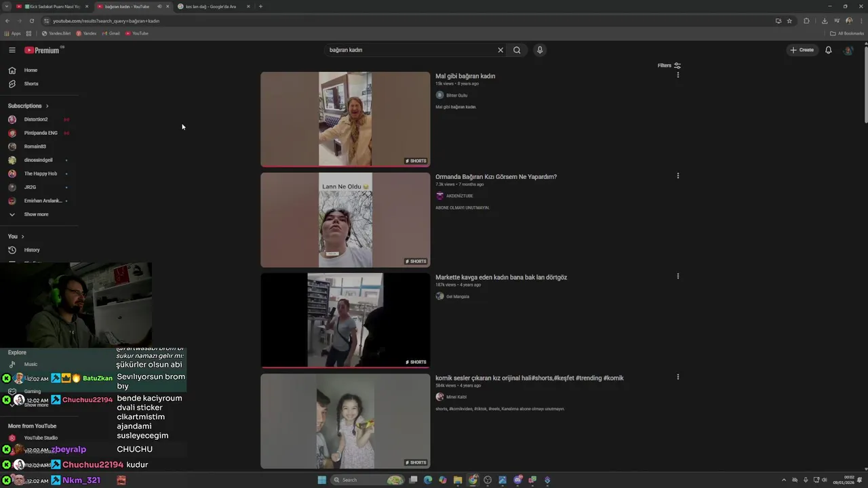Image resolution: width=868 pixels, height=488 pixels.
Task: Open Pimipanda ENG subscription
Action: tap(39, 133)
